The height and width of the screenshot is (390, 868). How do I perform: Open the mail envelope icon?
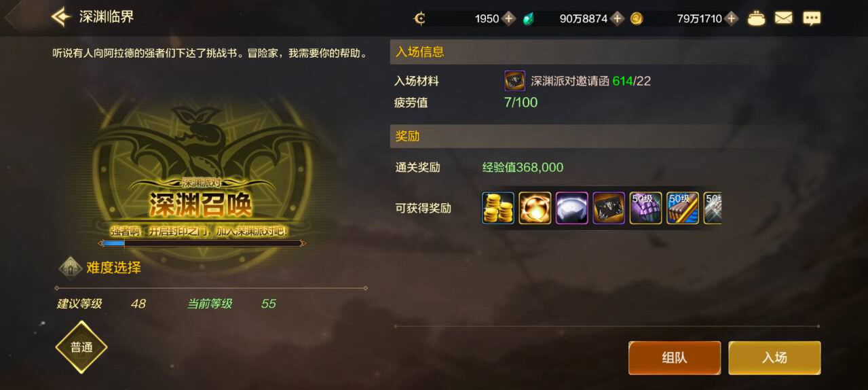click(783, 18)
